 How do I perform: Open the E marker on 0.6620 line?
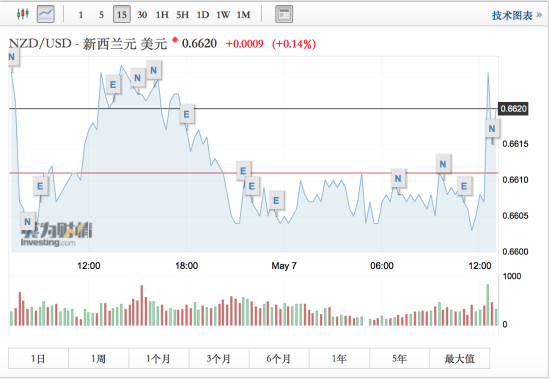tap(187, 114)
